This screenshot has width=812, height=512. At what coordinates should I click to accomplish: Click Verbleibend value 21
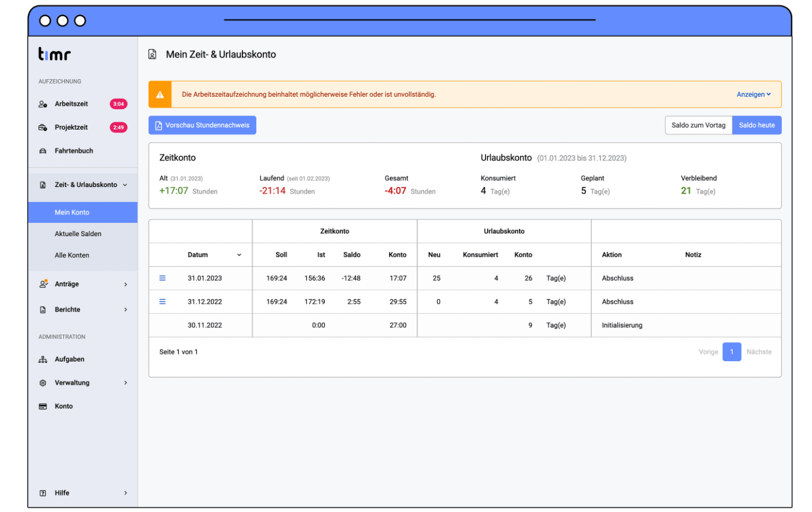pyautogui.click(x=686, y=191)
